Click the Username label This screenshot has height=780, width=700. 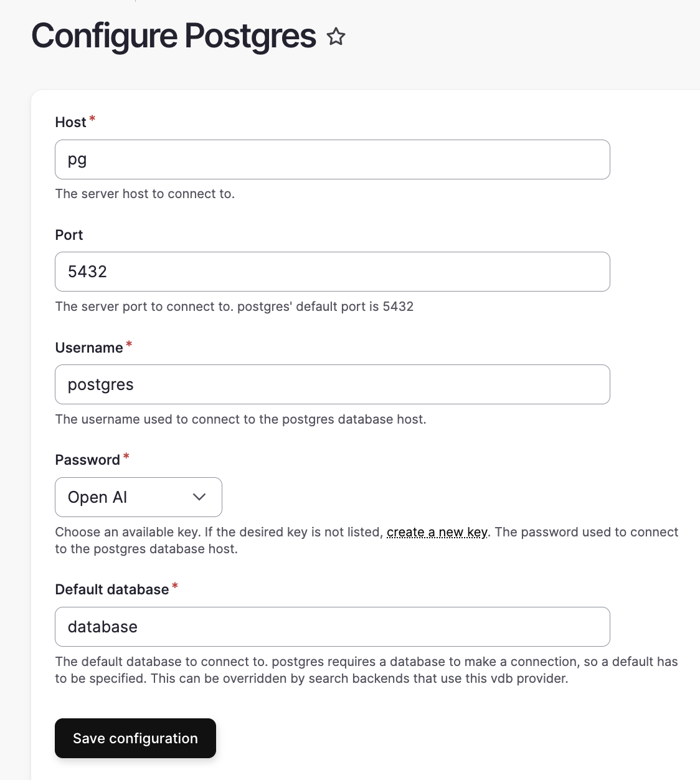90,348
